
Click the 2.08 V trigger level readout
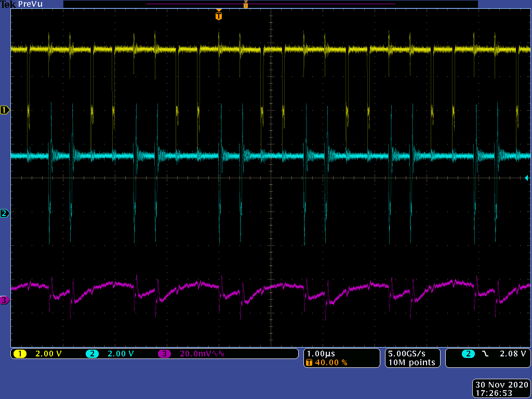coord(512,353)
